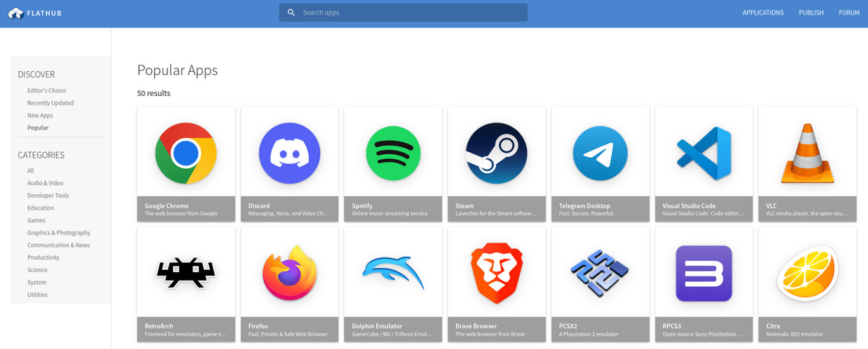Viewport: 868px width, 349px height.
Task: Click the VLC title text
Action: tap(771, 206)
